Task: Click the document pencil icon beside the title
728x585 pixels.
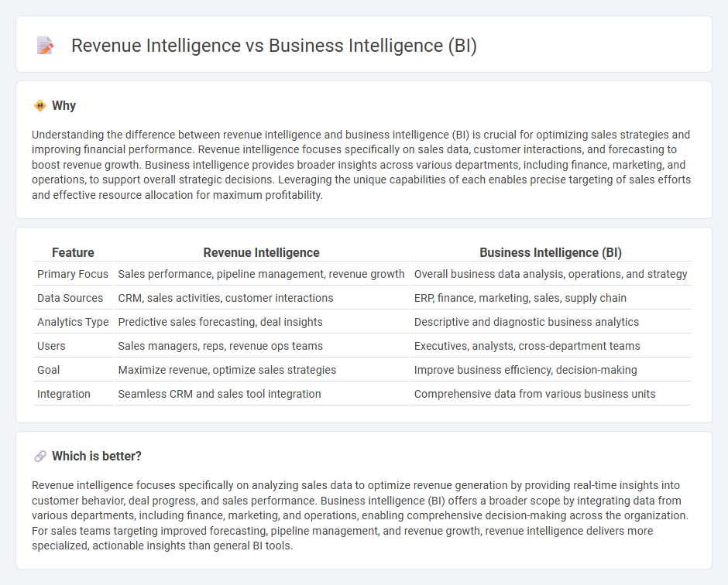Action: click(45, 46)
